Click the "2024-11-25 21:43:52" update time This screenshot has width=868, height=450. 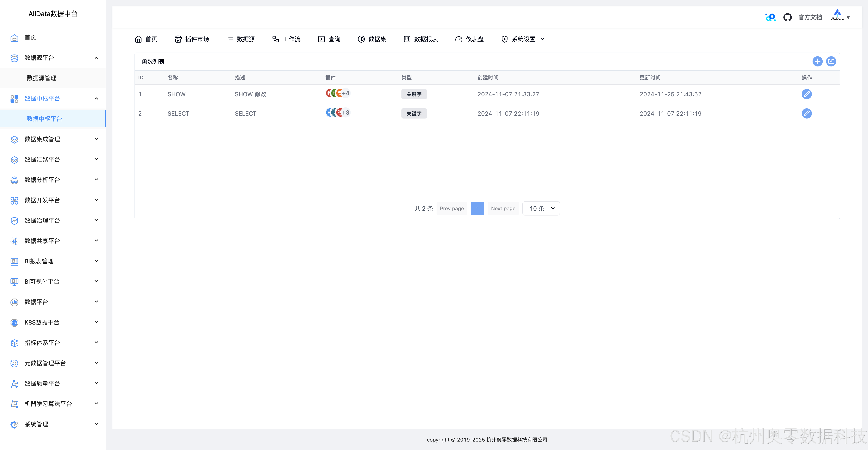point(670,94)
